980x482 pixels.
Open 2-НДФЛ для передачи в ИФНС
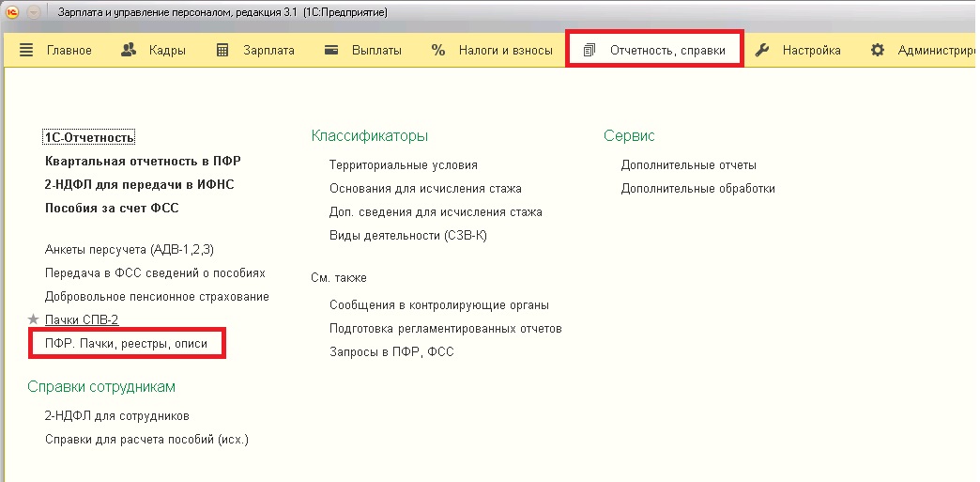[140, 185]
